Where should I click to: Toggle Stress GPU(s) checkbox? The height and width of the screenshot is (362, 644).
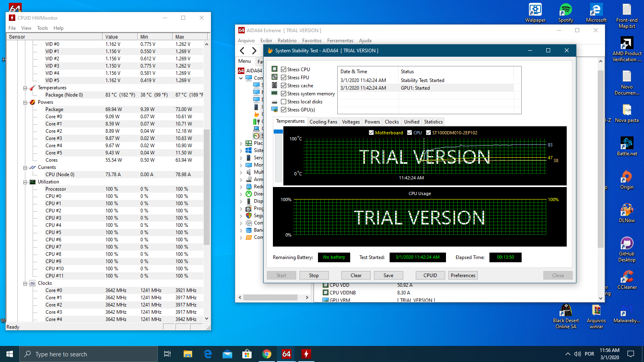point(283,110)
